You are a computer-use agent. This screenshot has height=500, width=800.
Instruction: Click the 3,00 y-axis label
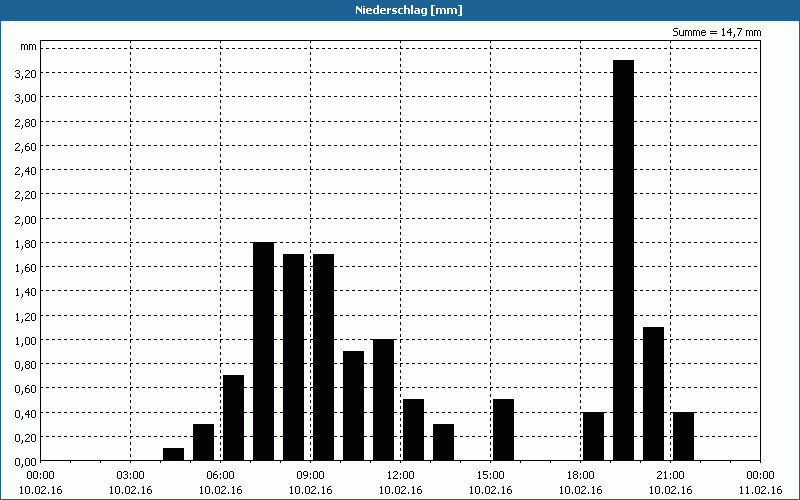pos(26,98)
